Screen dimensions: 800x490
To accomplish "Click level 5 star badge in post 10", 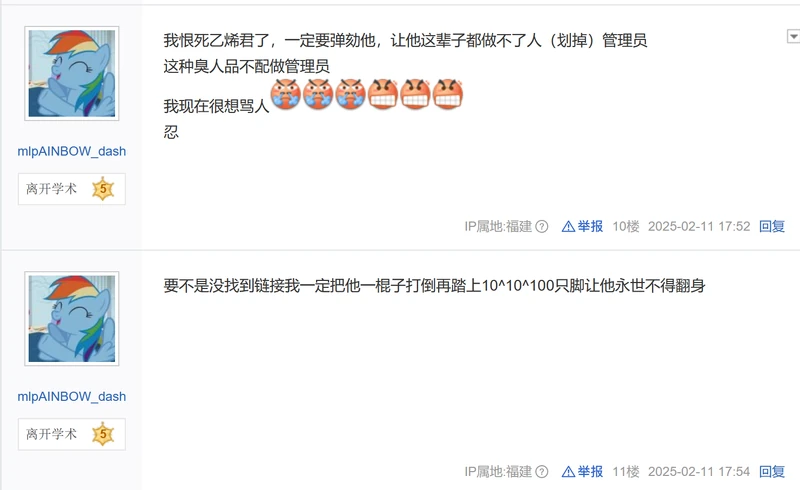I will coord(103,189).
